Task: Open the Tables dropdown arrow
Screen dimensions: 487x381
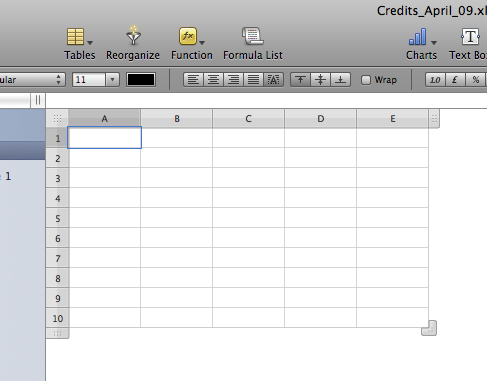Action: 90,43
